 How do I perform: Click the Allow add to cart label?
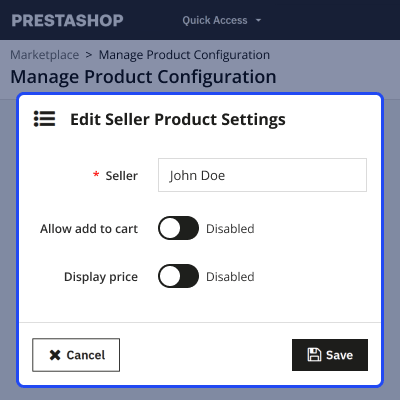89,229
